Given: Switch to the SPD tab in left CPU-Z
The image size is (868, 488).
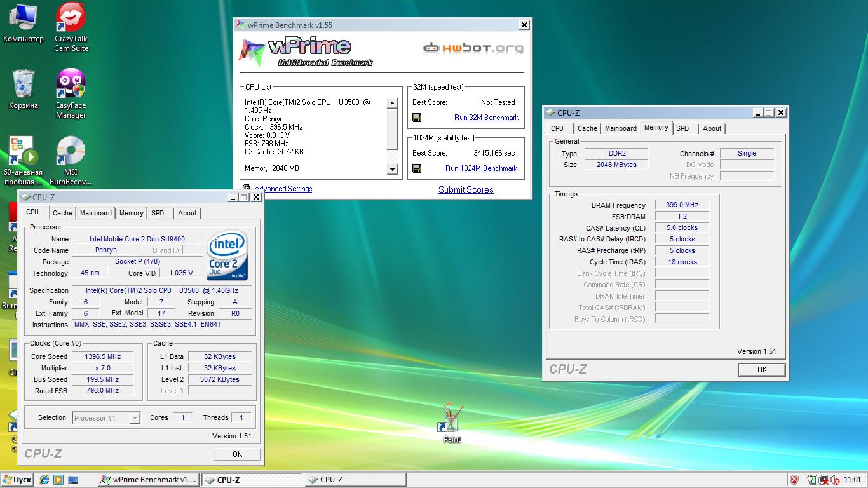Looking at the screenshot, I should pos(158,213).
